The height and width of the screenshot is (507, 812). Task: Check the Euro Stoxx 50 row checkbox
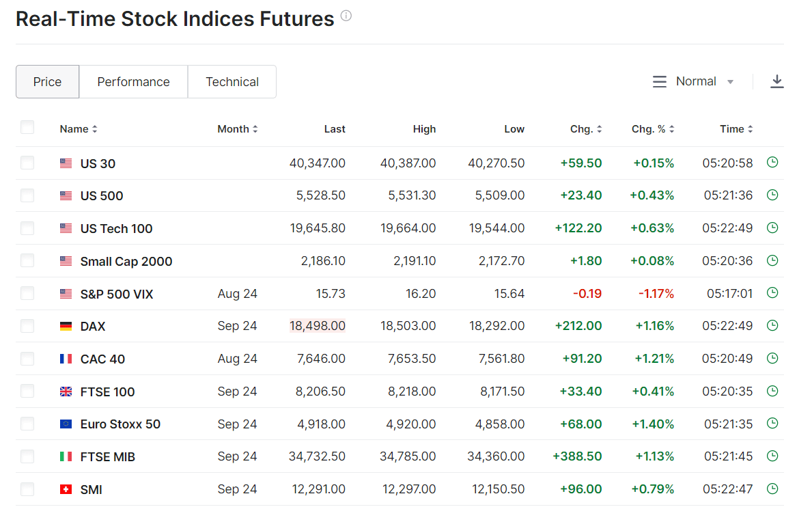(x=27, y=424)
